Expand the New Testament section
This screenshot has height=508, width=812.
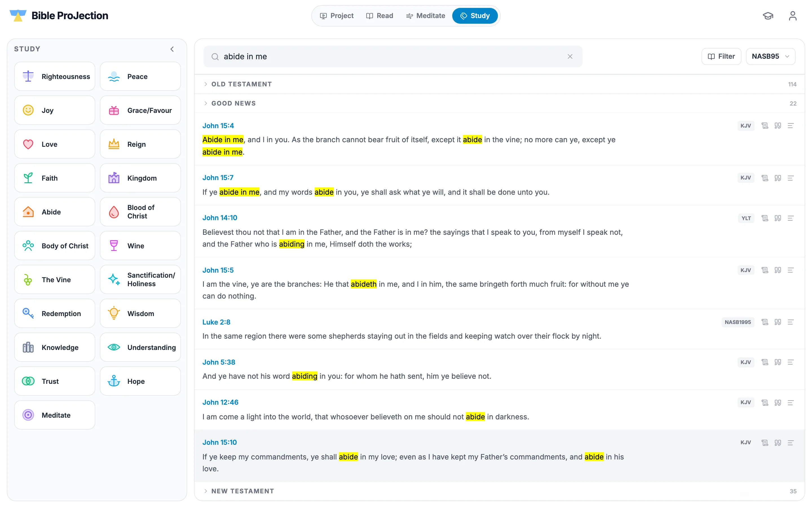pos(499,491)
